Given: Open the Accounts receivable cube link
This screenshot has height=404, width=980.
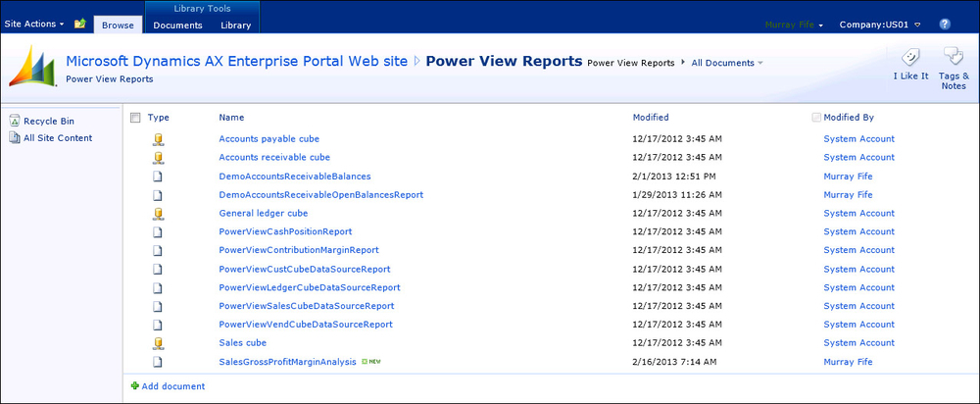Looking at the screenshot, I should [274, 158].
